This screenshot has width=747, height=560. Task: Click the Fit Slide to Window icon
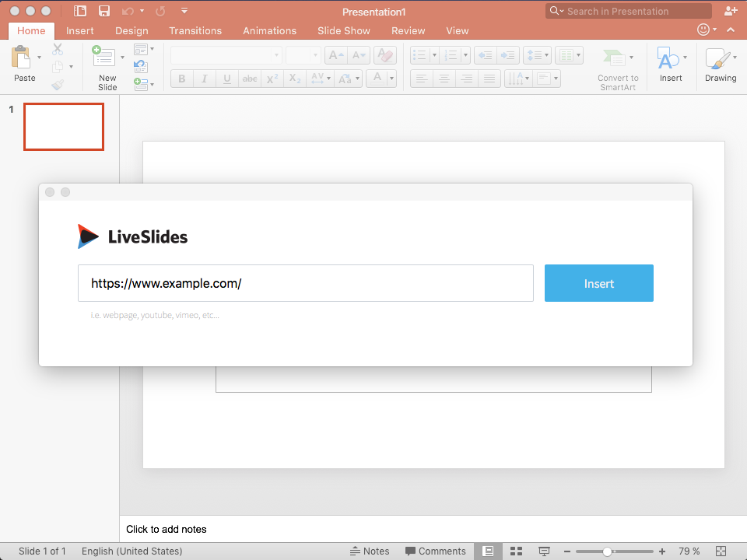tap(721, 551)
